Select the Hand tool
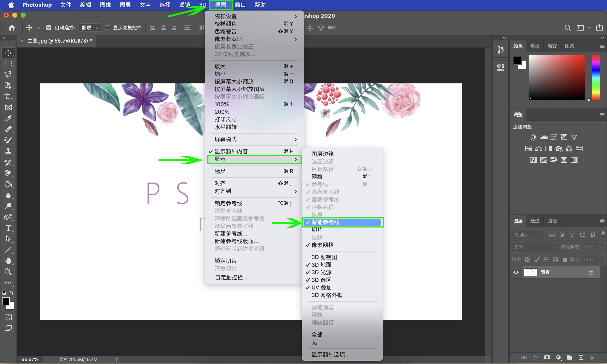This screenshot has width=607, height=364. click(x=8, y=261)
